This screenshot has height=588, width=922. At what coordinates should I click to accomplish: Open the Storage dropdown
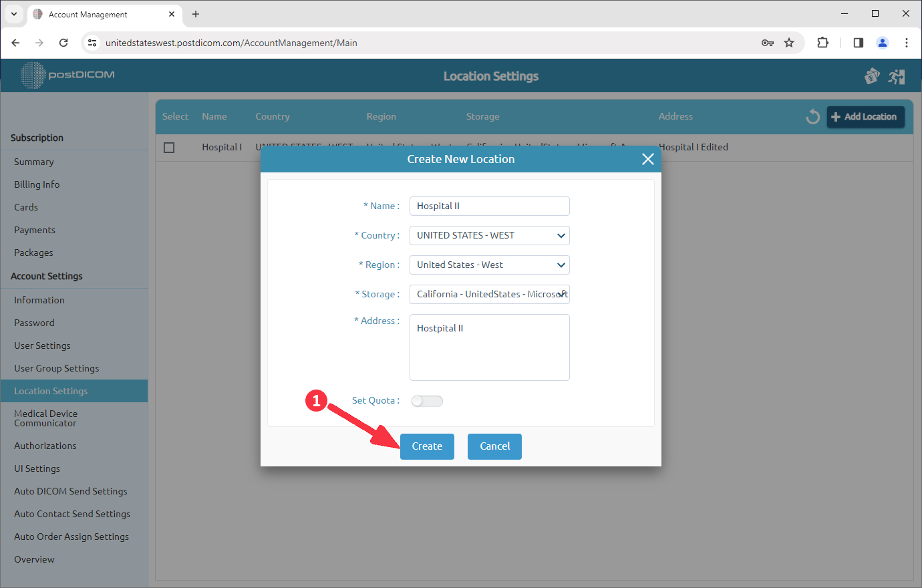(489, 294)
